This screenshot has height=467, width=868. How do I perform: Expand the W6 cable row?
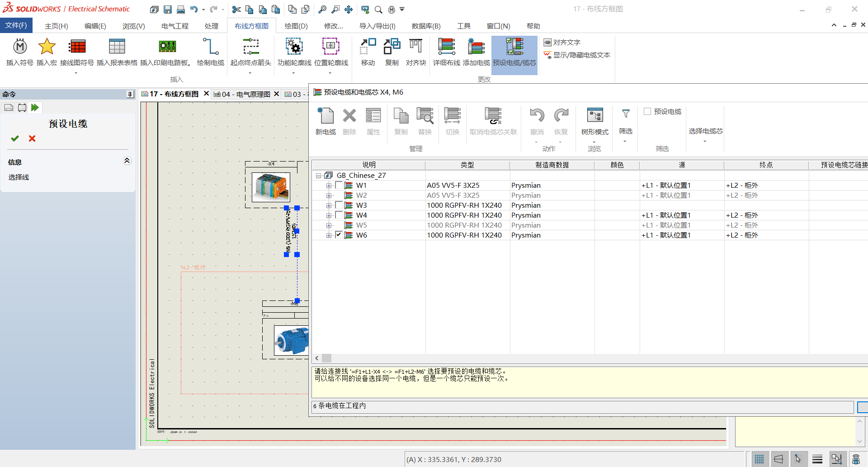(x=329, y=235)
